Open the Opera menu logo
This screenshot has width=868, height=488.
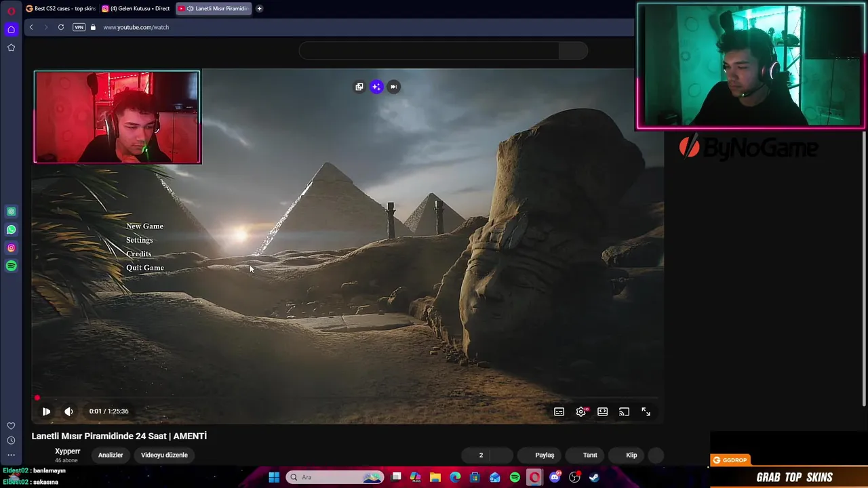[11, 10]
